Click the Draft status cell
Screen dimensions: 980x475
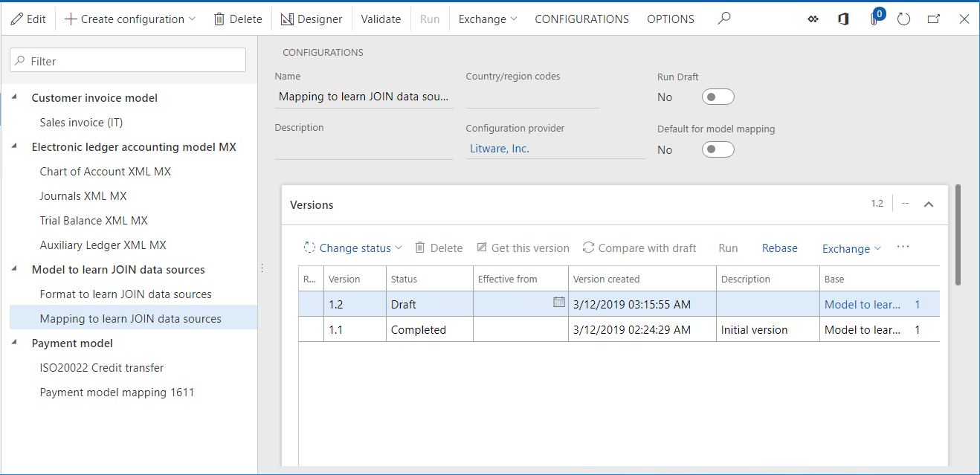[429, 304]
